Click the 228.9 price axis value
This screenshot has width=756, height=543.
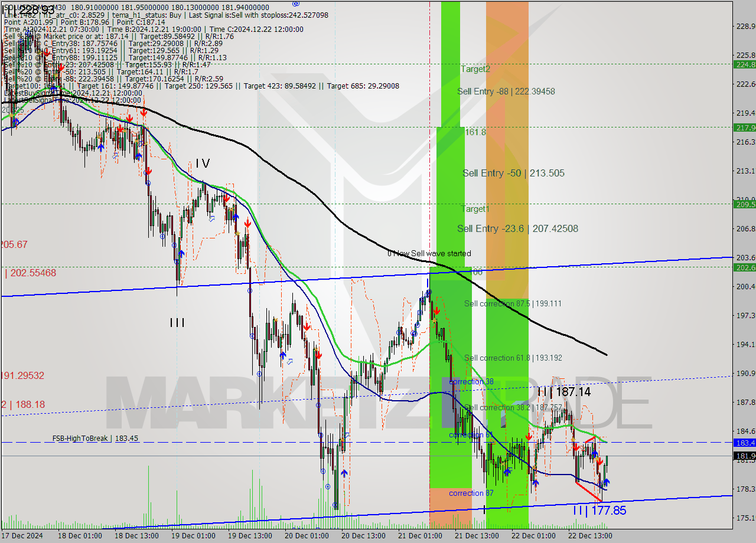click(x=745, y=26)
